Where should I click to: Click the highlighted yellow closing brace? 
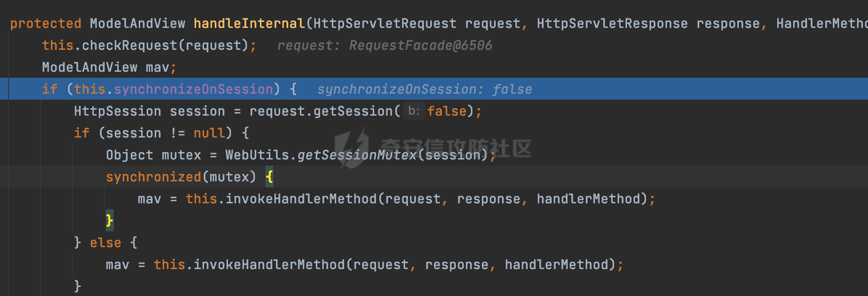pyautogui.click(x=110, y=221)
